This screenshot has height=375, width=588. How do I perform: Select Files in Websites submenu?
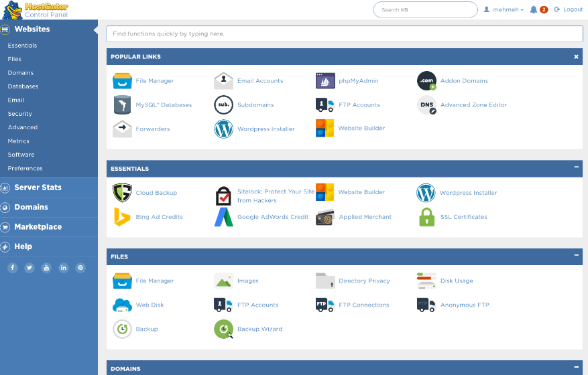pyautogui.click(x=14, y=59)
